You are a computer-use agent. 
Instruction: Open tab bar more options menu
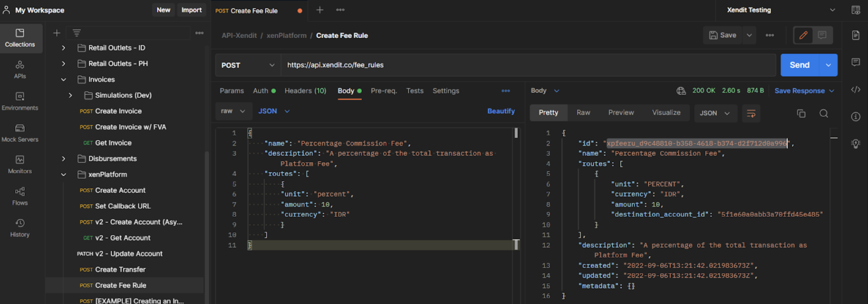(340, 10)
